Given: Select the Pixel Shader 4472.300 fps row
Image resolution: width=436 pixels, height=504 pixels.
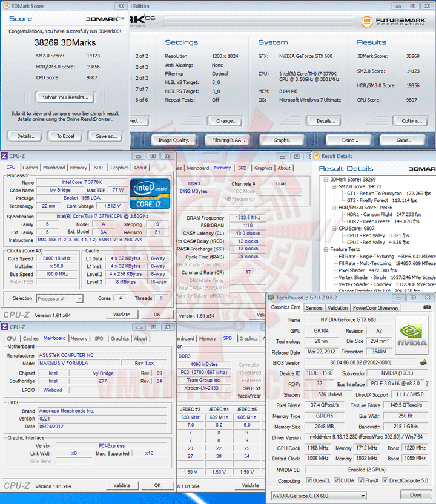Looking at the screenshot, I should click(x=368, y=270).
